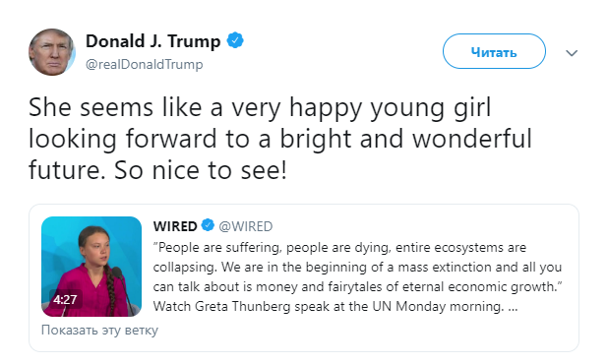Click the verified badge next to WIRED
Screen dimensions: 608x364
point(208,225)
